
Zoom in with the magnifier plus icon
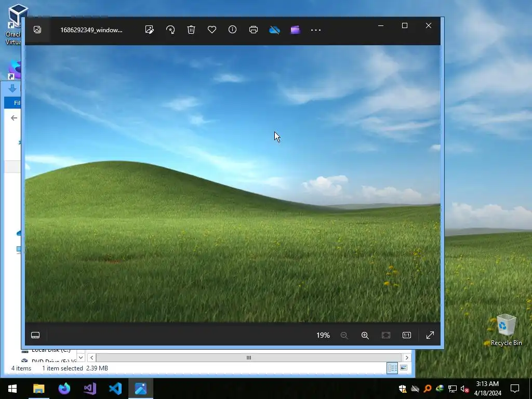(365, 335)
